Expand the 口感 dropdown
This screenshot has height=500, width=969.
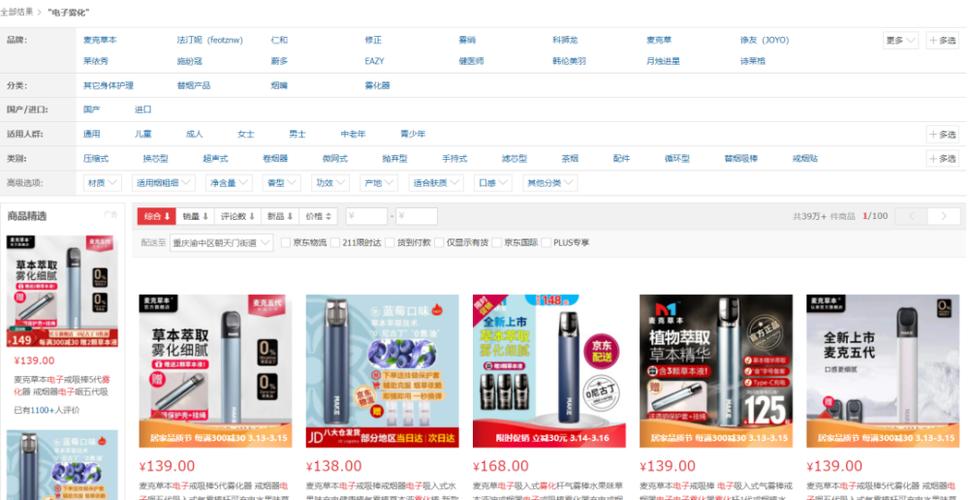click(x=493, y=183)
